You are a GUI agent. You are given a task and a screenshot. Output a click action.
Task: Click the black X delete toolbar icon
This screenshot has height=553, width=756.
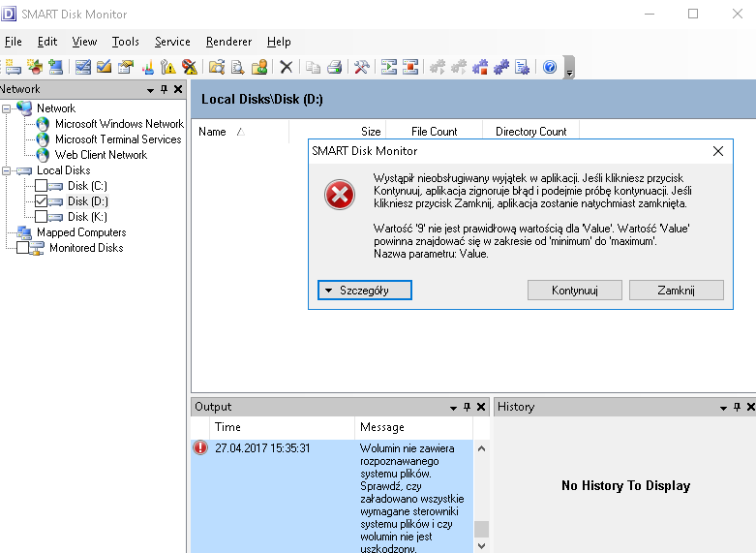click(x=287, y=67)
